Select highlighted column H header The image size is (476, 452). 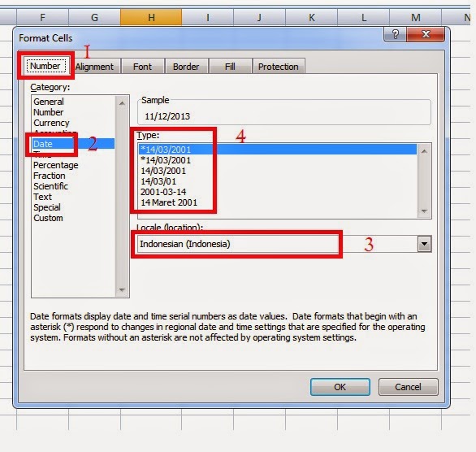tap(151, 17)
